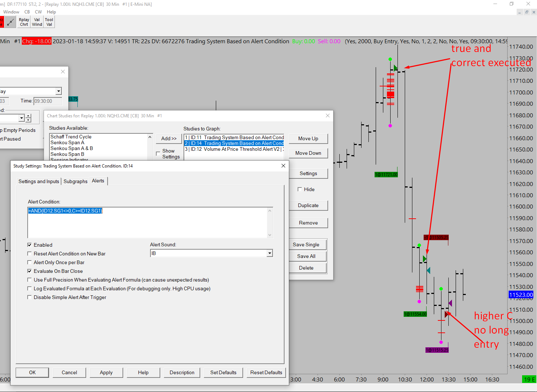Disable the Enabled alert checkbox
The height and width of the screenshot is (392, 537).
30,245
